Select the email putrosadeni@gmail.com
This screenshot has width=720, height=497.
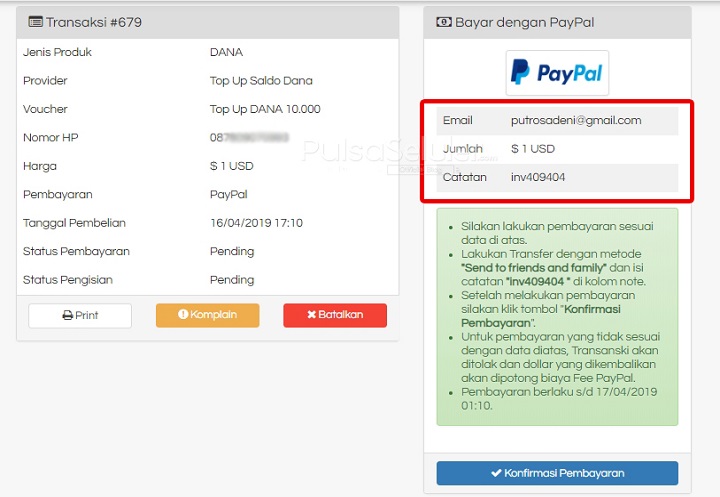pos(576,120)
